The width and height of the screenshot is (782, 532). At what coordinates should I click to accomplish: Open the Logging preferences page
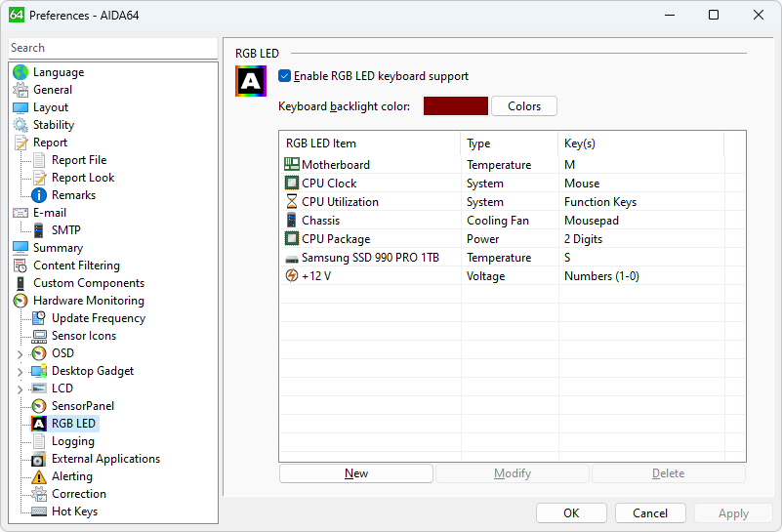tap(72, 441)
